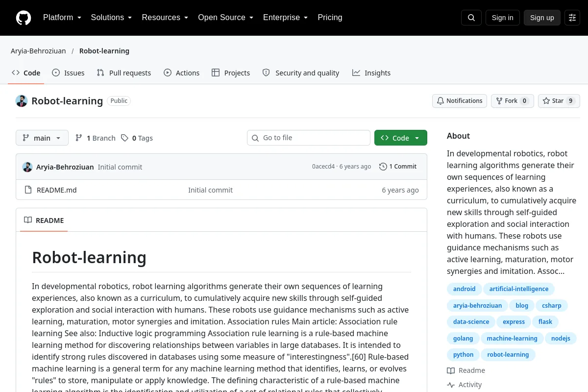Image resolution: width=588 pixels, height=392 pixels.
Task: Open the Pricing page
Action: tap(330, 18)
